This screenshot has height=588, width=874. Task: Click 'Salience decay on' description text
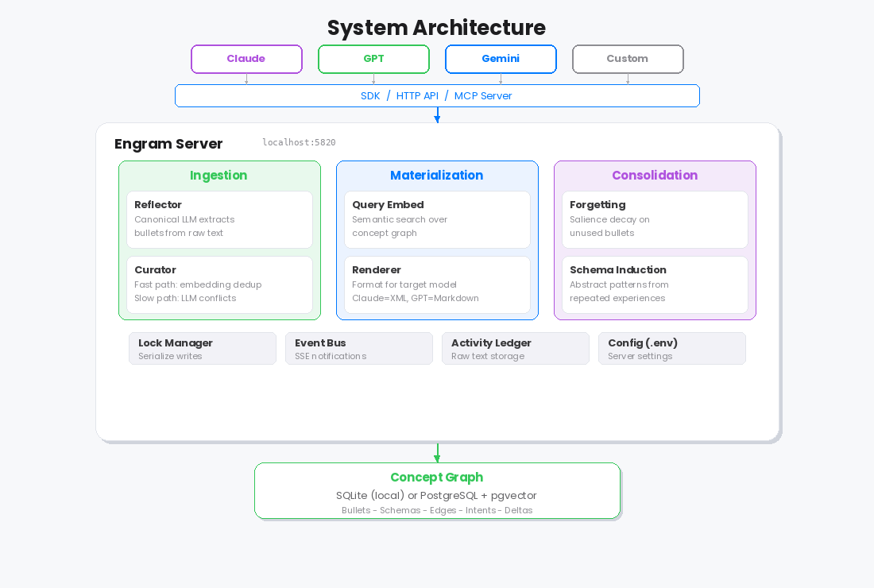609,219
